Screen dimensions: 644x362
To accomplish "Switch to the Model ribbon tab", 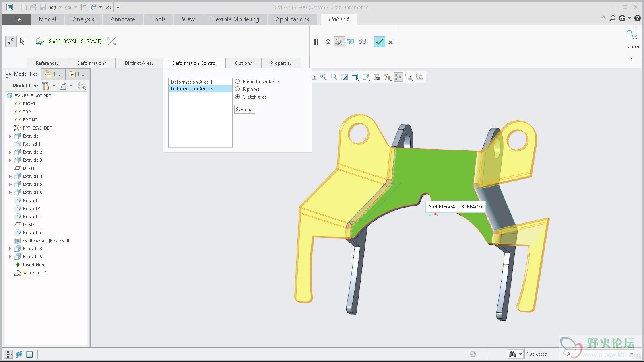I will click(x=47, y=19).
